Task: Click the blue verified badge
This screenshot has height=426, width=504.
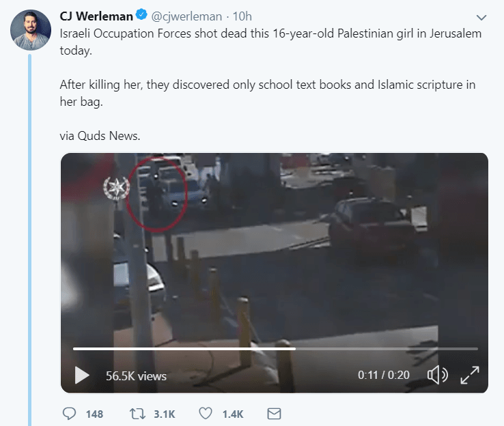Action: [141, 15]
